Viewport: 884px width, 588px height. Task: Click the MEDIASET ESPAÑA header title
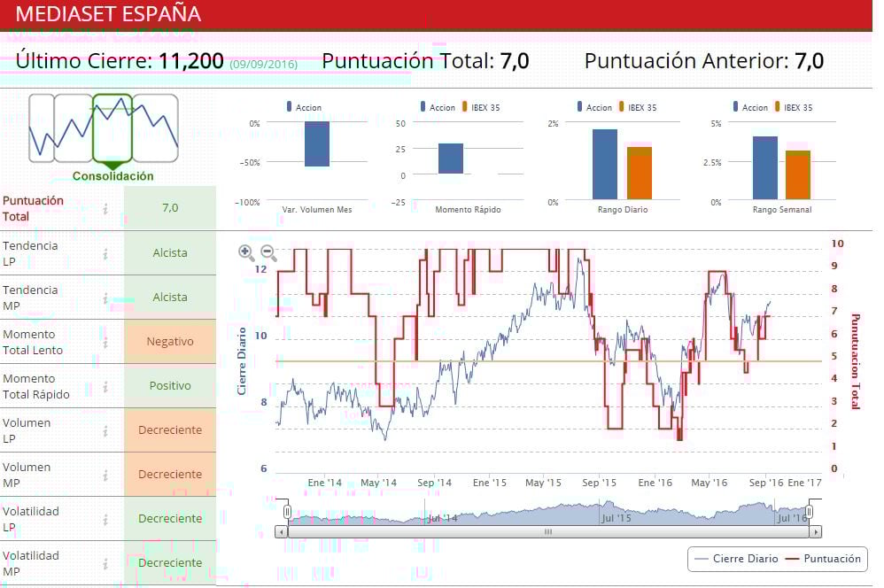click(108, 14)
